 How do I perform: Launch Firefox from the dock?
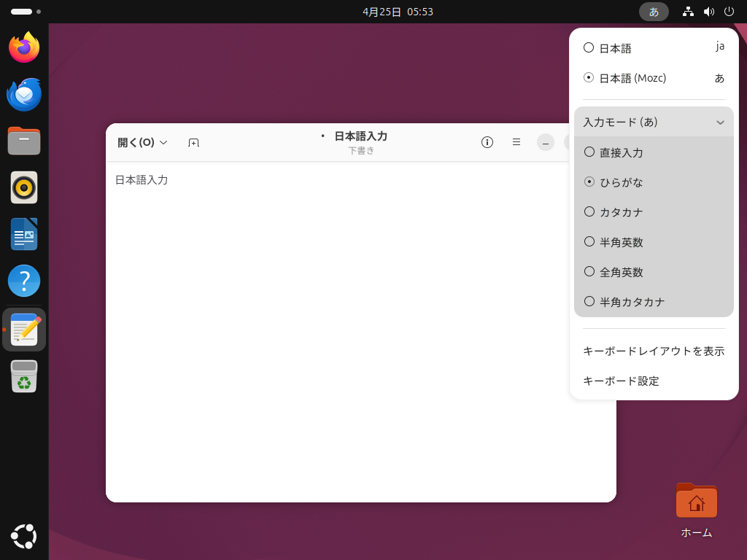24,48
